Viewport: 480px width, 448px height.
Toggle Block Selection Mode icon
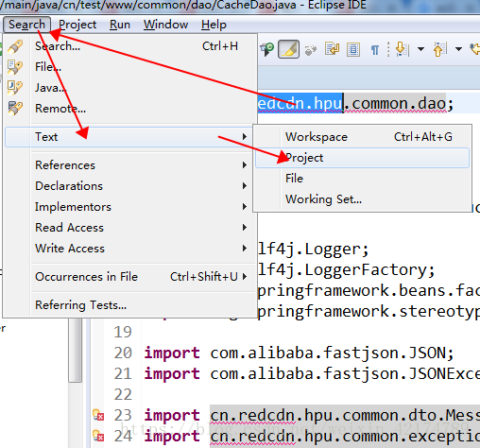coord(353,49)
